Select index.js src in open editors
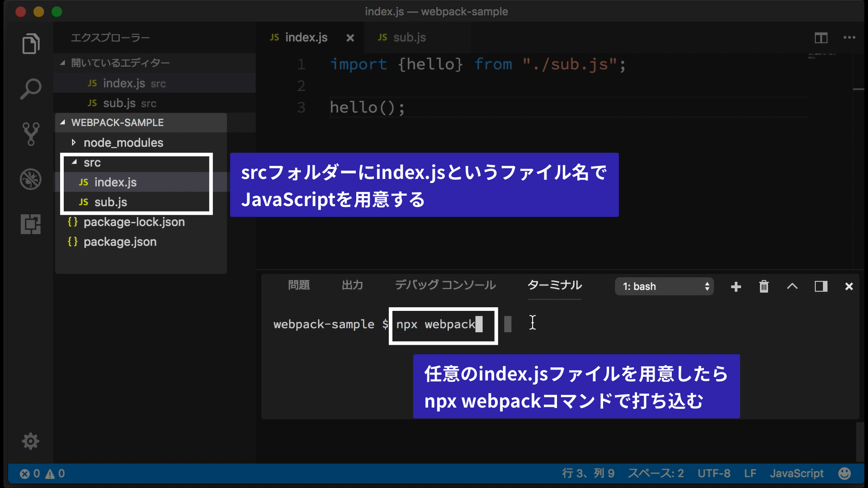This screenshot has width=868, height=488. pos(154,83)
